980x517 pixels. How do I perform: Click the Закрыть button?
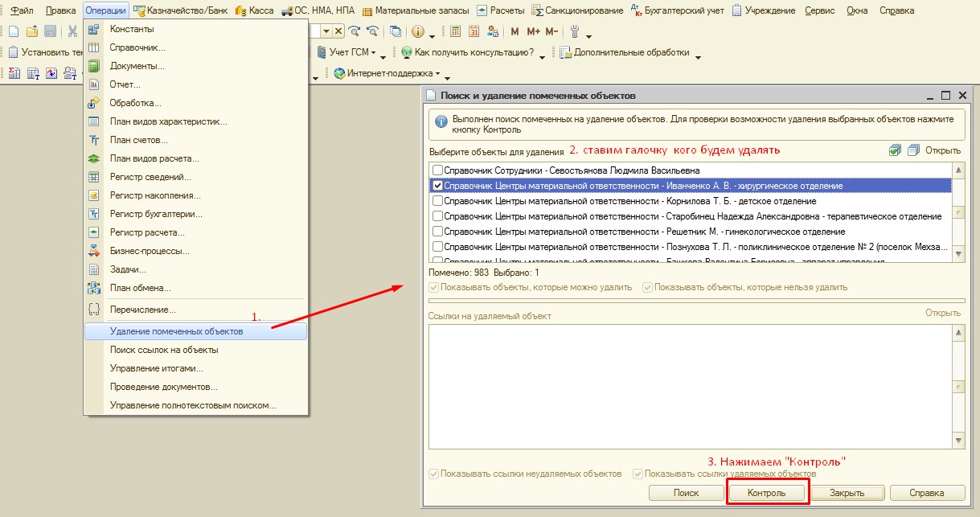847,493
